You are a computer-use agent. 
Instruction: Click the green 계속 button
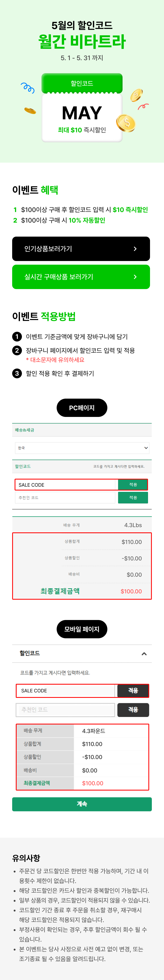[x=82, y=804]
